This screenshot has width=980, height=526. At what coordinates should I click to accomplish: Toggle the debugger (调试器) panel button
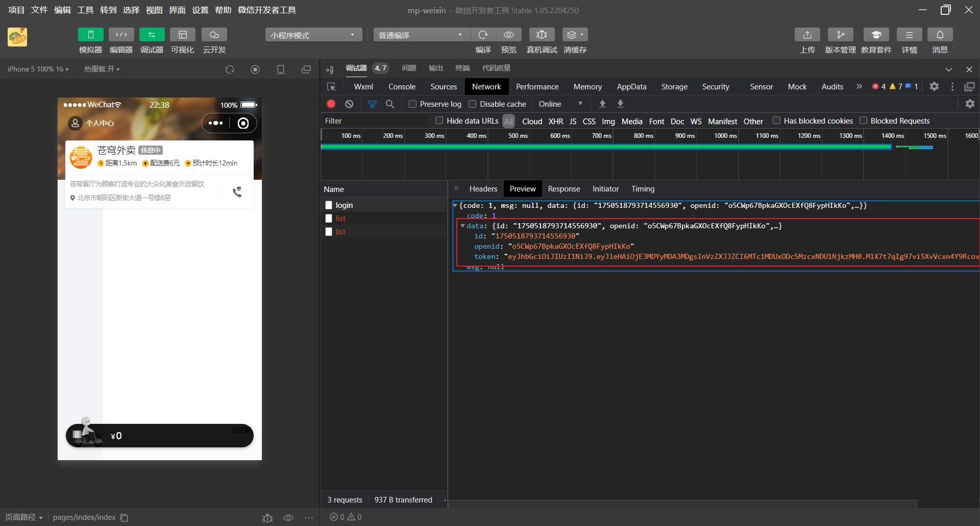152,35
